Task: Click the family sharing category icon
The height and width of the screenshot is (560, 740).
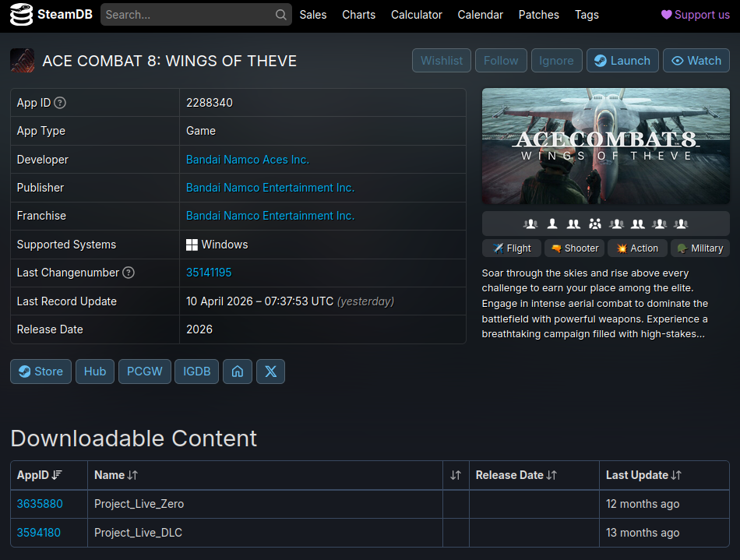Action: click(x=595, y=224)
